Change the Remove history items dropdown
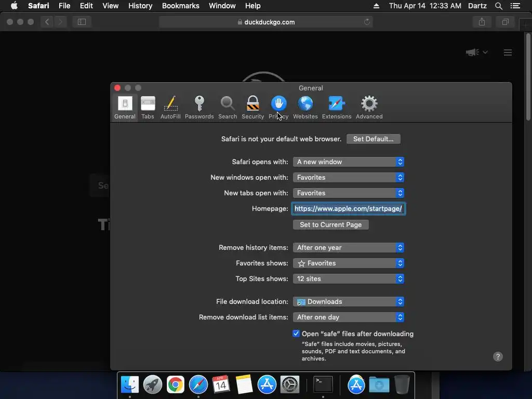 349,248
